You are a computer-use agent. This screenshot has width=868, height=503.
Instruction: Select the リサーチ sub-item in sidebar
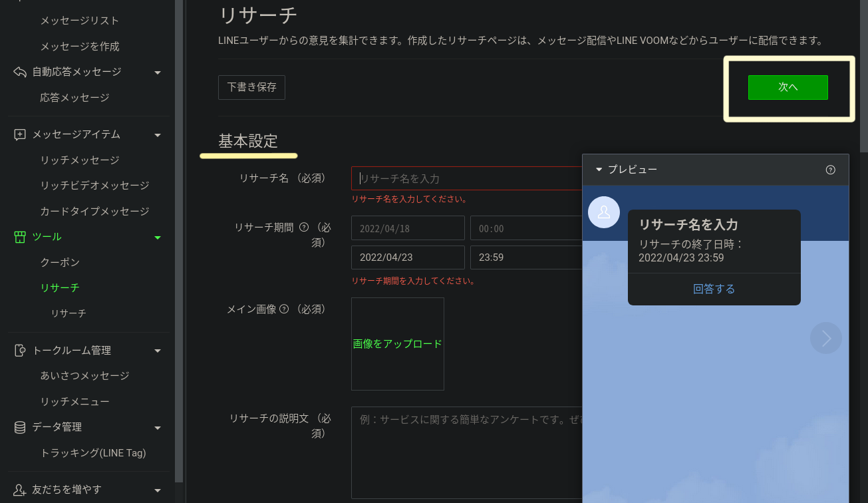click(x=69, y=313)
